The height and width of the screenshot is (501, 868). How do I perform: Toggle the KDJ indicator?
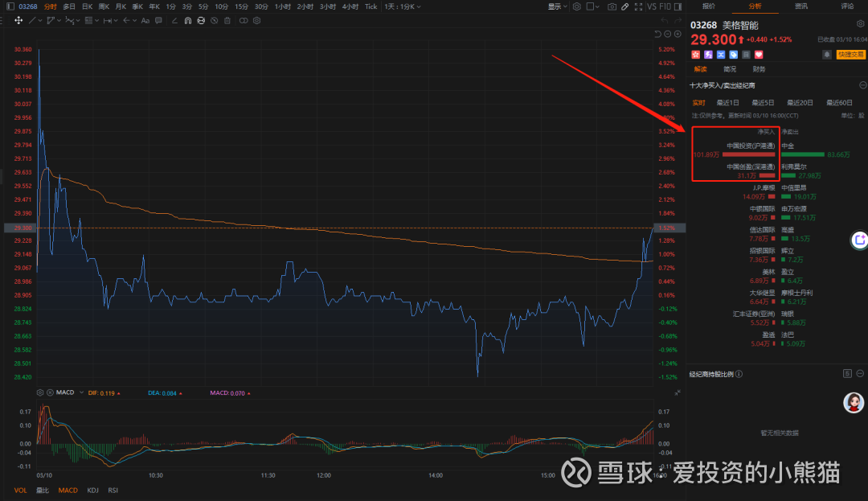pos(92,491)
